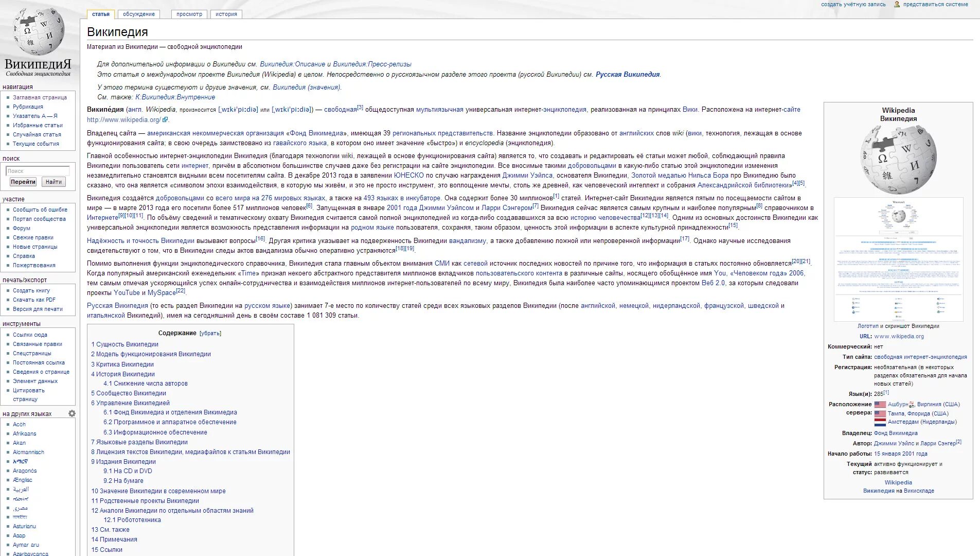Jump to section 1 Сущность Википедии

click(x=125, y=345)
